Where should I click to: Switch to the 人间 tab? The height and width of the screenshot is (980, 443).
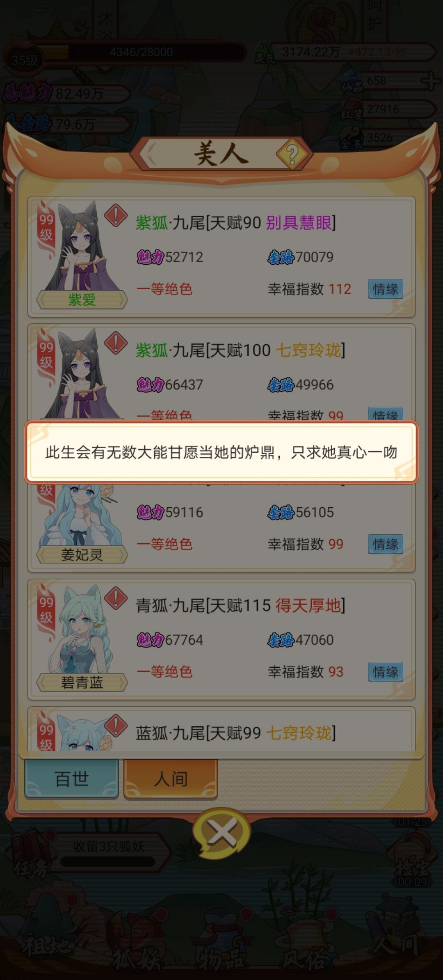click(171, 779)
